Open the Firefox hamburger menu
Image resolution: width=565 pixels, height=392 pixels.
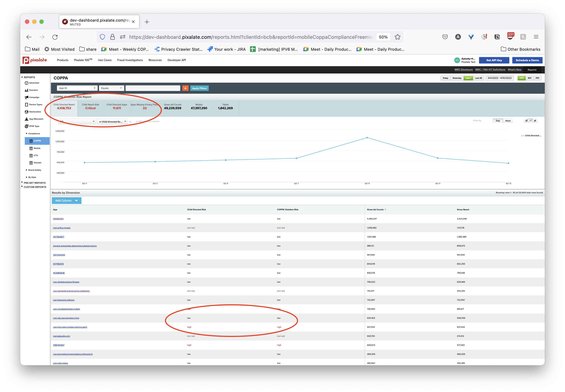[536, 37]
